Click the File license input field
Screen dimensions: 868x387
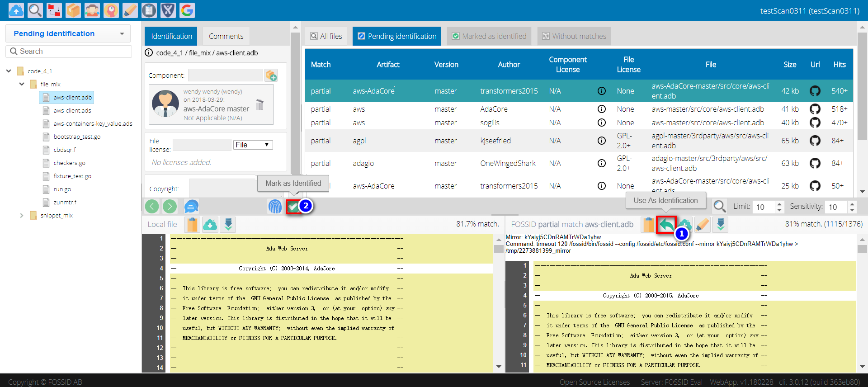(202, 145)
